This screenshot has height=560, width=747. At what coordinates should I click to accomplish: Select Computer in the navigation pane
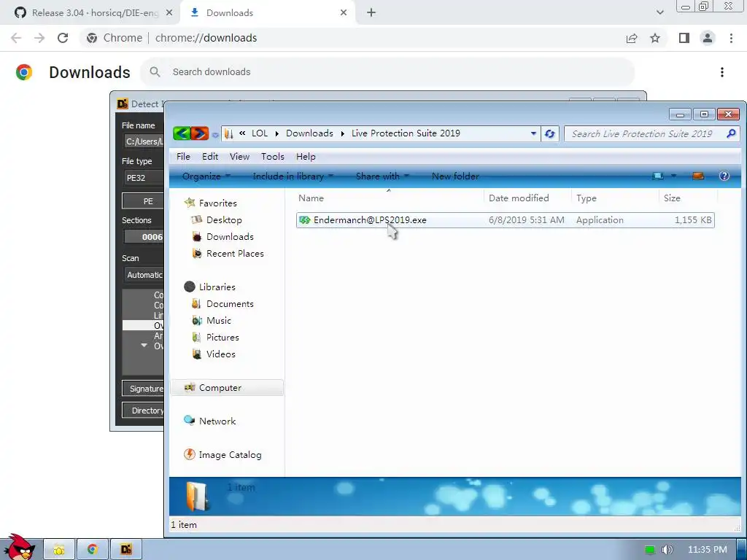[227, 388]
